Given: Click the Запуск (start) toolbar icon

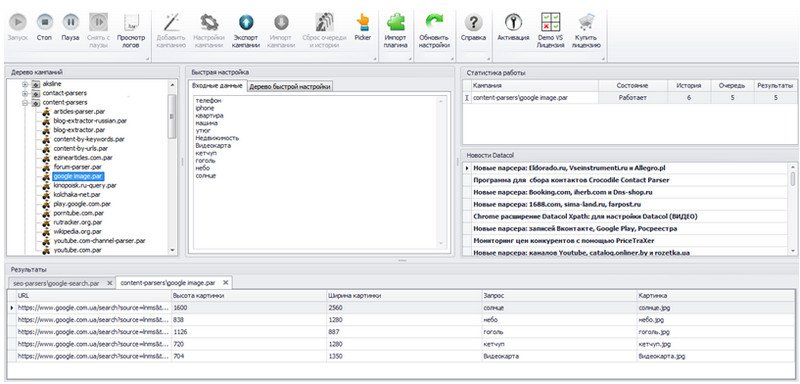Looking at the screenshot, I should pos(18,22).
